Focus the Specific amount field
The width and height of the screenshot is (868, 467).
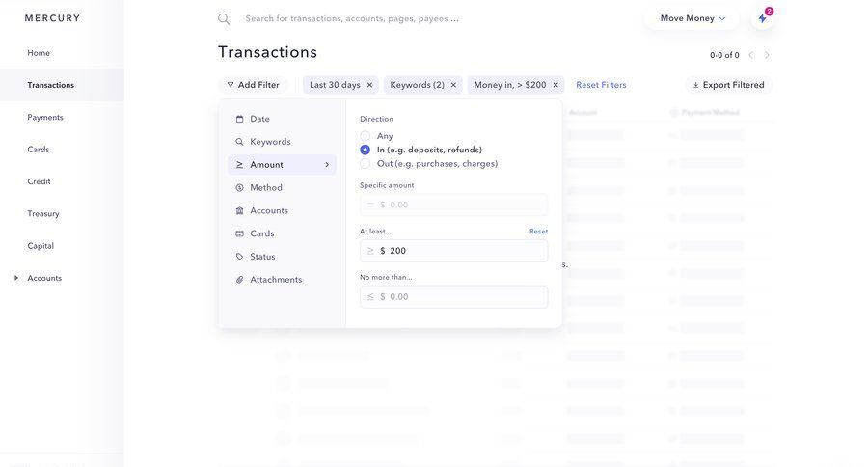tap(454, 205)
